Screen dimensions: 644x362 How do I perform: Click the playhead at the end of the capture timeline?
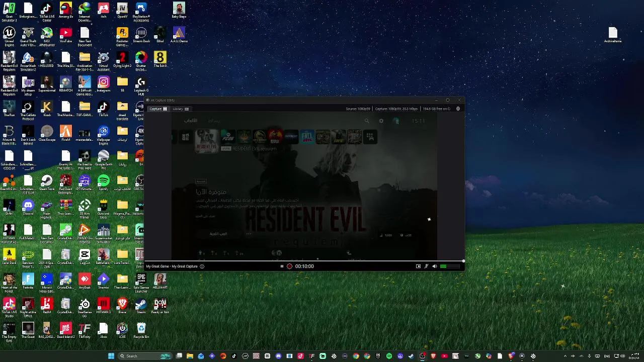point(463,261)
